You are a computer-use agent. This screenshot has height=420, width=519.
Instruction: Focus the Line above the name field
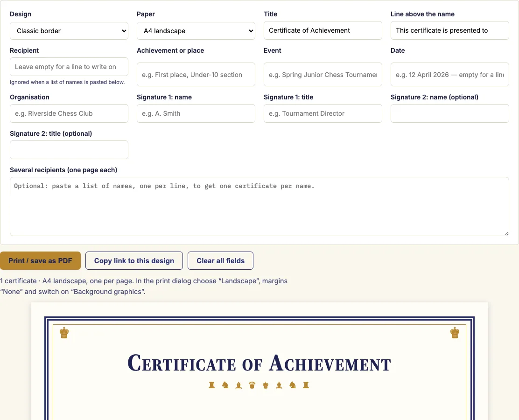449,30
